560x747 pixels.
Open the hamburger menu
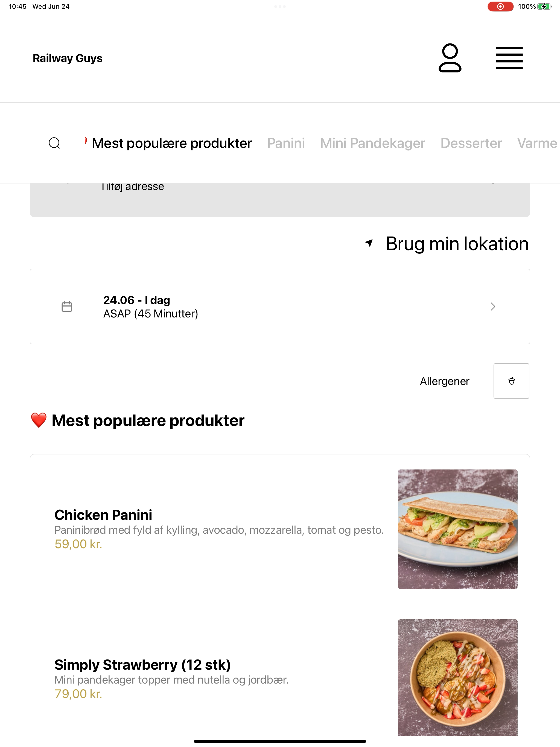tap(509, 58)
